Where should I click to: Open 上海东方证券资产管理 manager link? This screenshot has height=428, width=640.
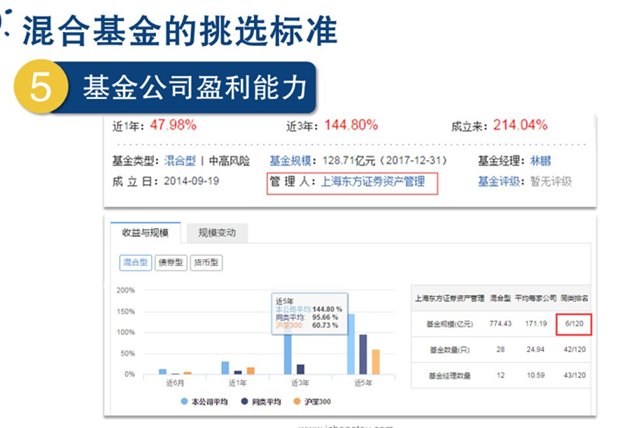click(x=373, y=181)
